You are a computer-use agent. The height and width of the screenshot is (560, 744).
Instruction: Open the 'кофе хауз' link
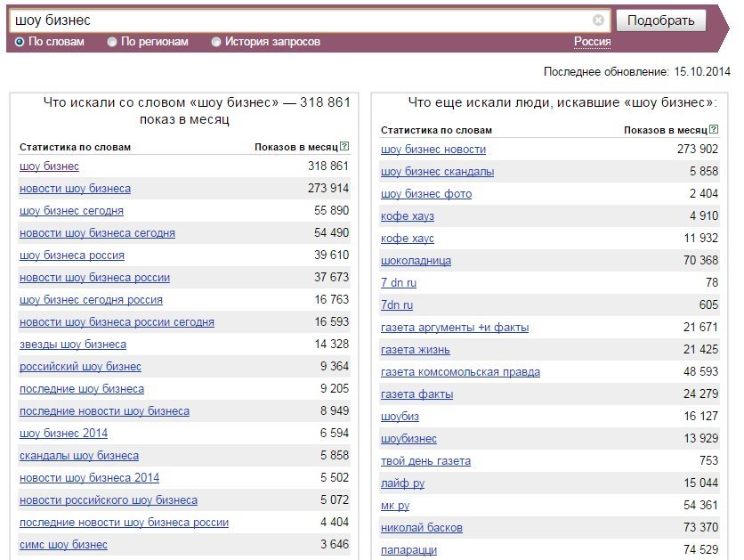[408, 216]
